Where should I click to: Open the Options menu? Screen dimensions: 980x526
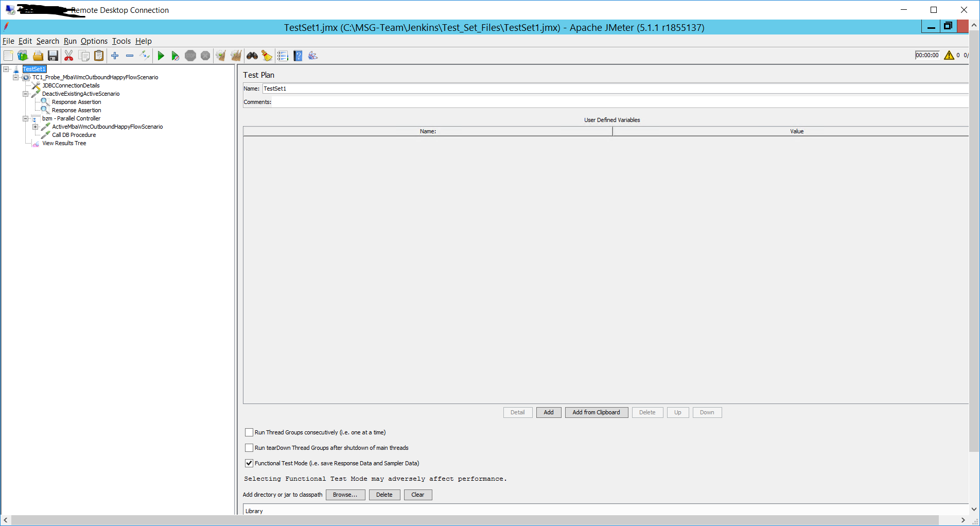coord(94,41)
